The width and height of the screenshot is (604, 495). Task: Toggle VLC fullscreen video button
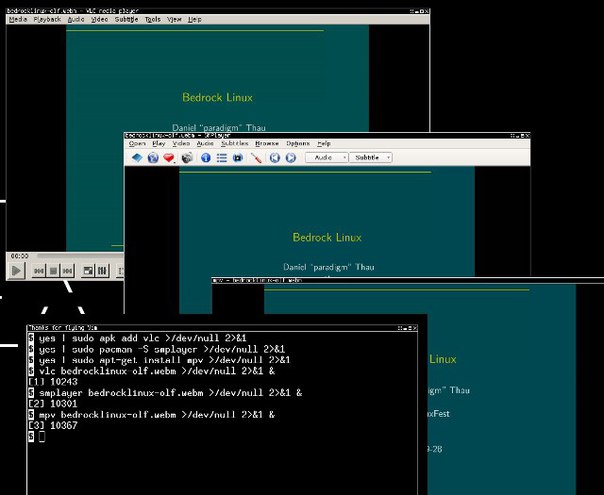(x=88, y=270)
